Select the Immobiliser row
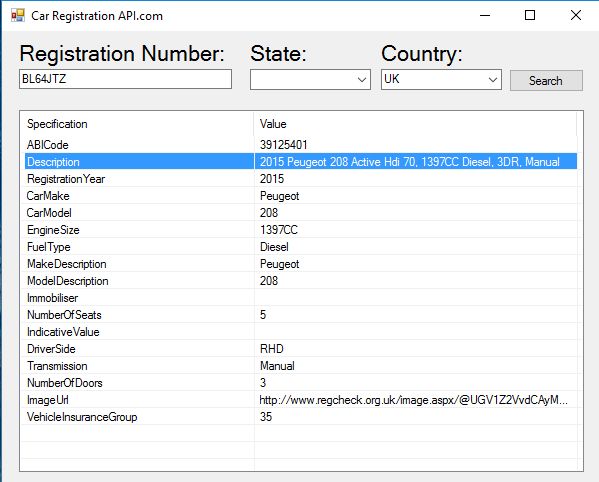The height and width of the screenshot is (482, 599). [301, 298]
